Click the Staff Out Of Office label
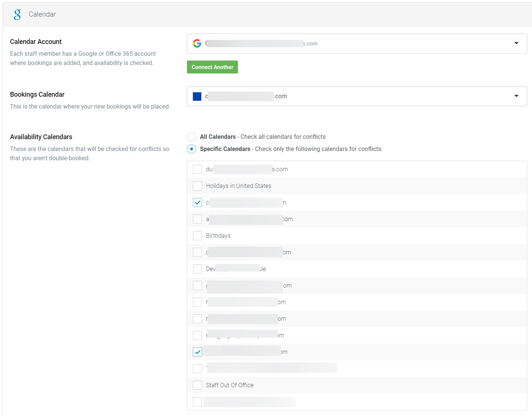The width and height of the screenshot is (532, 416). [229, 385]
